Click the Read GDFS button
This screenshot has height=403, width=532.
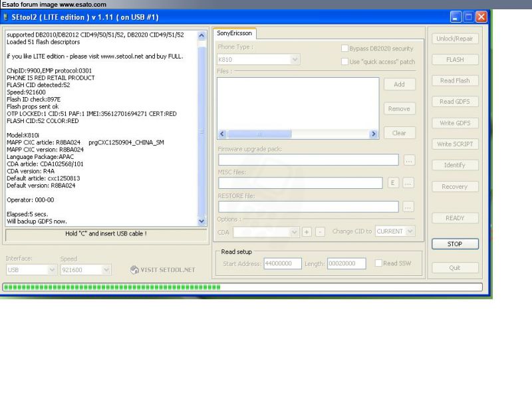coord(455,102)
